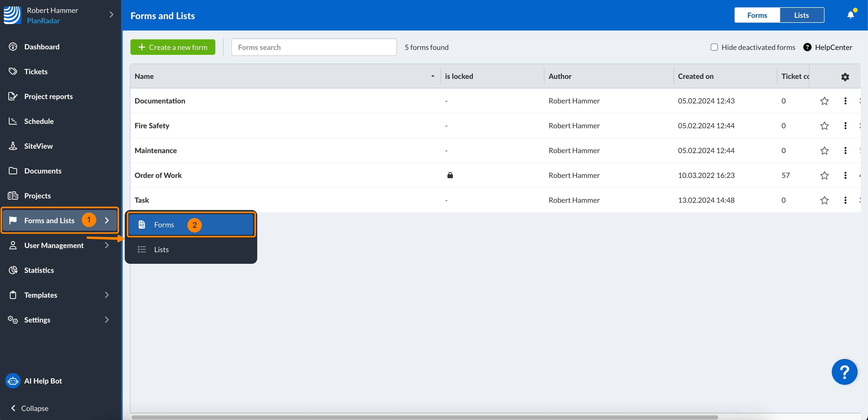Select Forms from the Forms and Lists submenu
Image resolution: width=868 pixels, height=420 pixels.
point(164,224)
